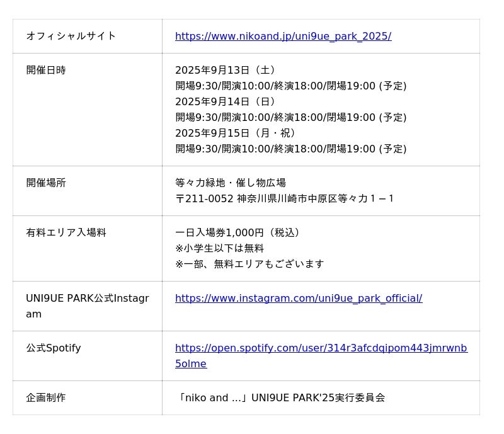Screen dimensions: 504x434
Task: Open the open.spotify.com user link
Action: (x=321, y=348)
